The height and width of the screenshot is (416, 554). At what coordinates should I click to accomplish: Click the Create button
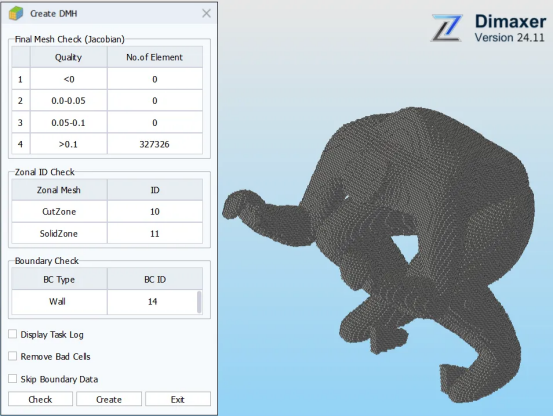click(x=109, y=399)
